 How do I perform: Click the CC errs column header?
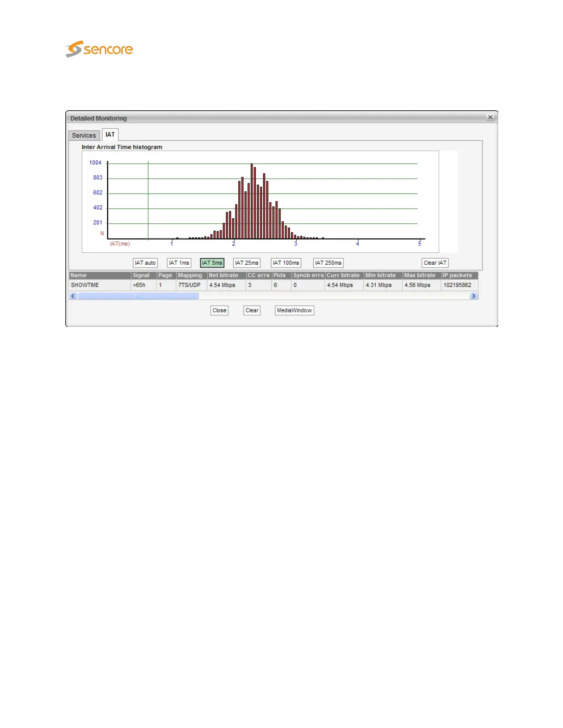(x=259, y=276)
